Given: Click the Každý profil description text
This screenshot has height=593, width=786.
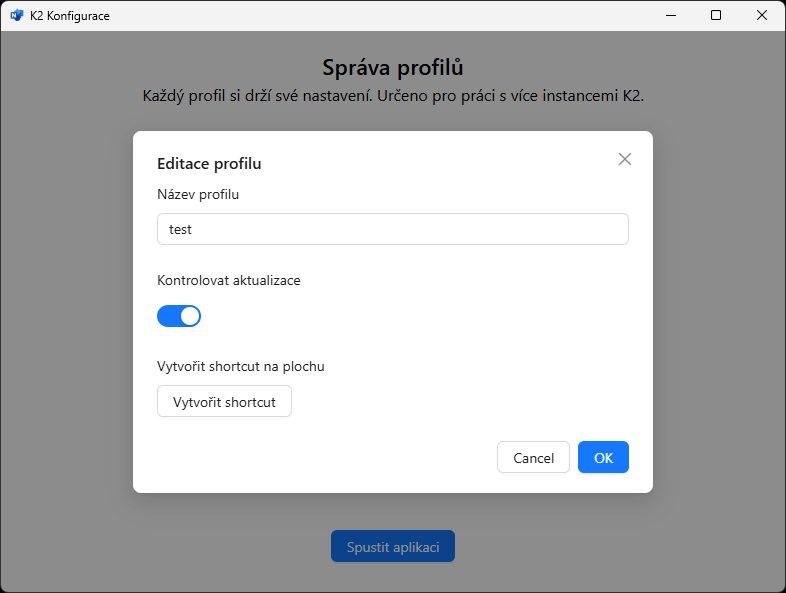Looking at the screenshot, I should coord(393,97).
